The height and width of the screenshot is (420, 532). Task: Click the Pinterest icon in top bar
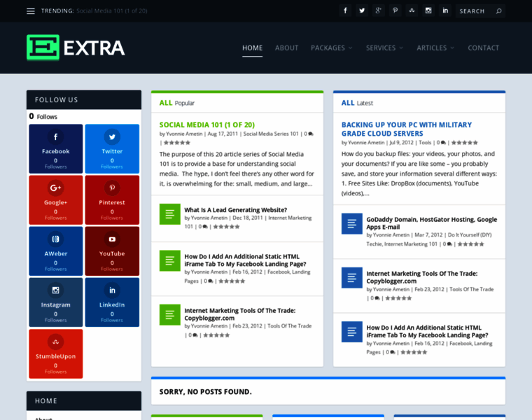(x=395, y=10)
